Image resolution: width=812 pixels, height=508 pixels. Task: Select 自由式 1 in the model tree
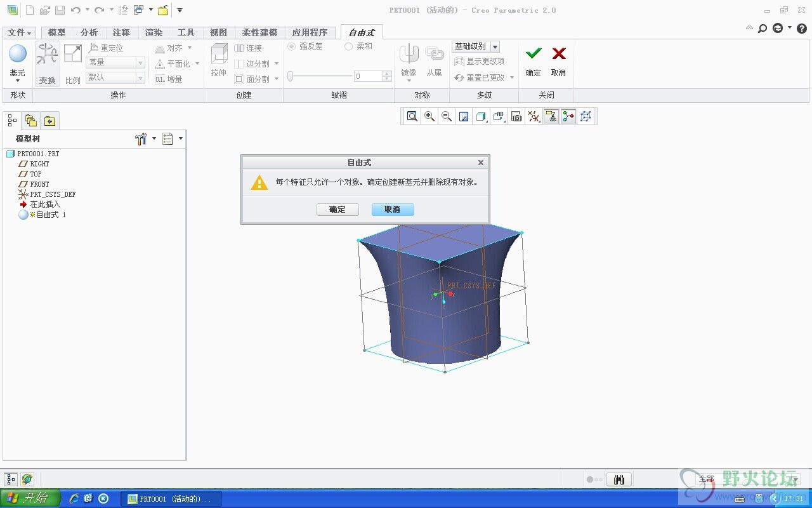point(43,215)
